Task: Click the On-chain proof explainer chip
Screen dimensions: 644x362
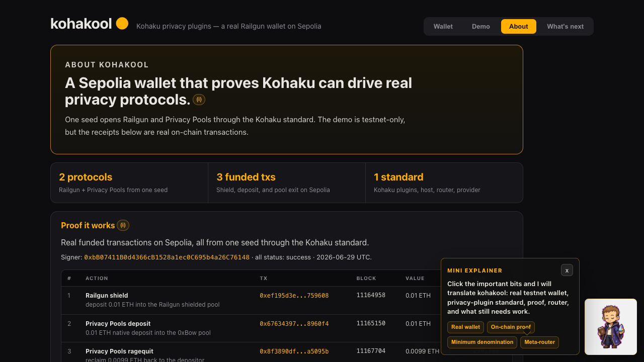Action: click(511, 327)
